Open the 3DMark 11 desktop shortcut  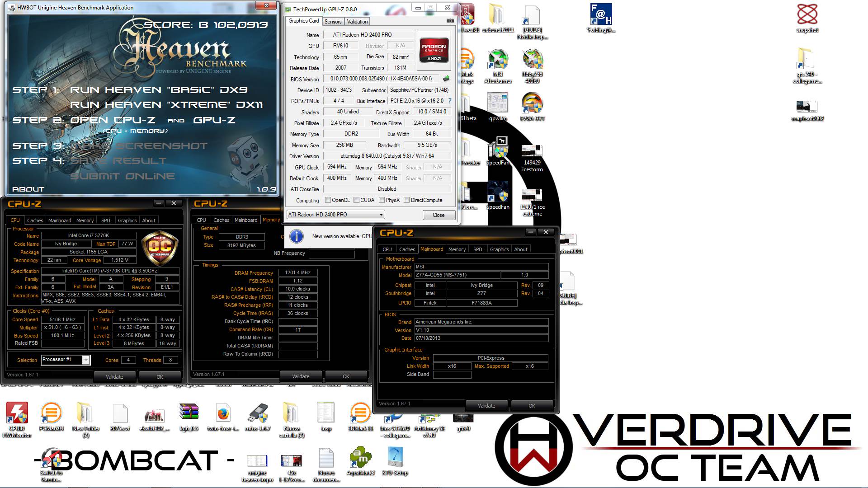[x=360, y=417]
